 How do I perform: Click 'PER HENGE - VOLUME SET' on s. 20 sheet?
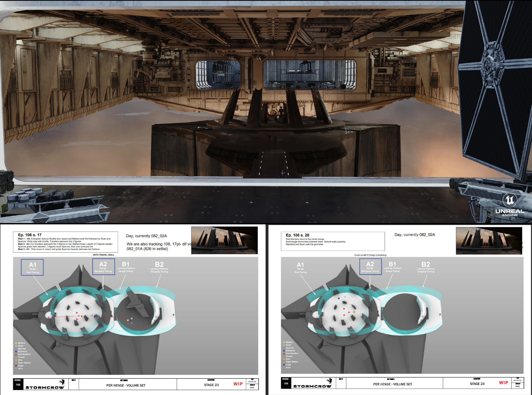(393, 384)
